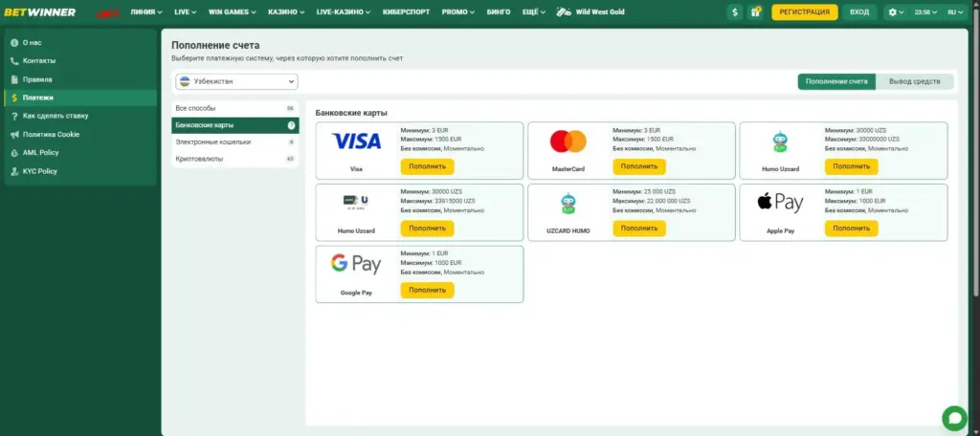Open Контакты page
980x436 pixels.
click(x=80, y=61)
